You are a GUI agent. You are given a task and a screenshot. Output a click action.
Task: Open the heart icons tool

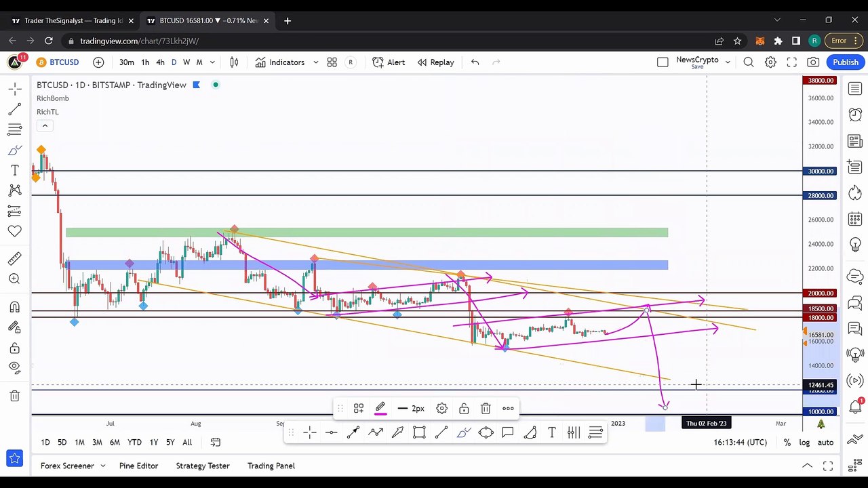coord(14,231)
